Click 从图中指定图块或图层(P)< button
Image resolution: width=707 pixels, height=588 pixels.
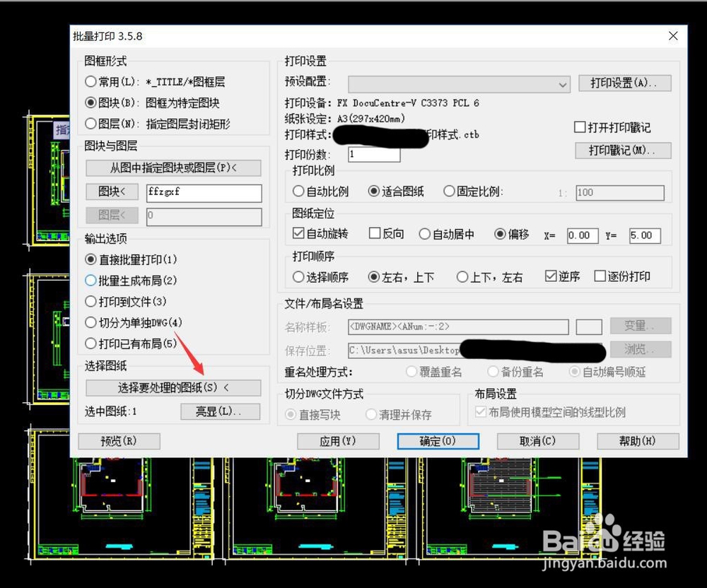coord(174,168)
